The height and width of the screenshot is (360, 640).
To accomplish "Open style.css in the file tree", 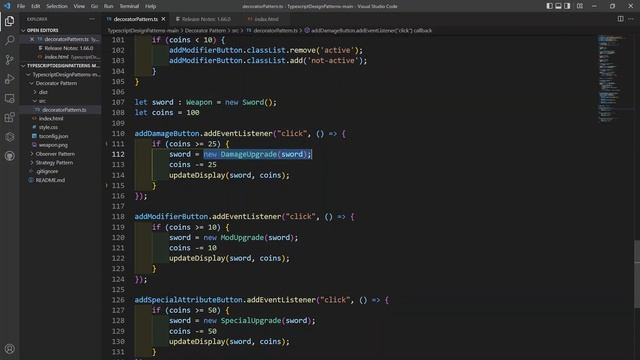I will tap(48, 127).
